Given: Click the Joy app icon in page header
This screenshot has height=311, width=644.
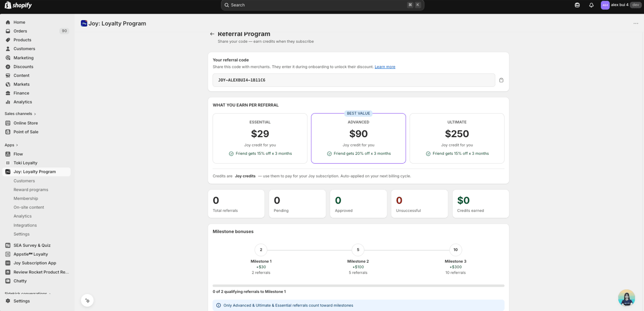Looking at the screenshot, I should tap(84, 24).
